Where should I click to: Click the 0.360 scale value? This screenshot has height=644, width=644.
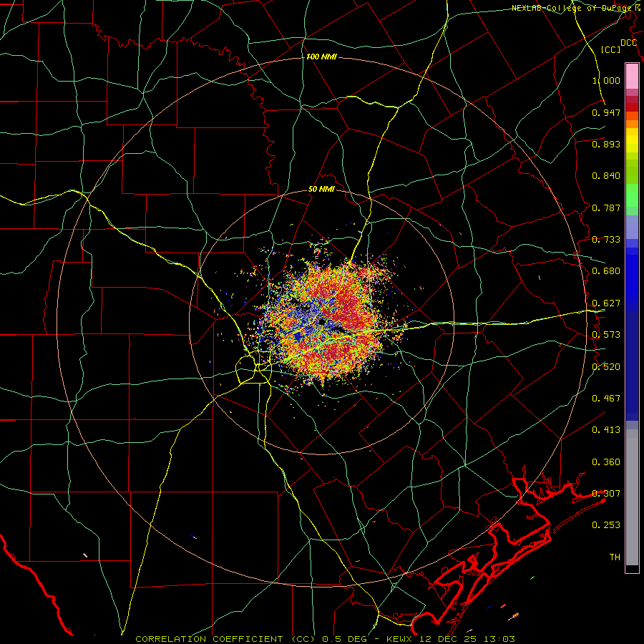tap(606, 462)
